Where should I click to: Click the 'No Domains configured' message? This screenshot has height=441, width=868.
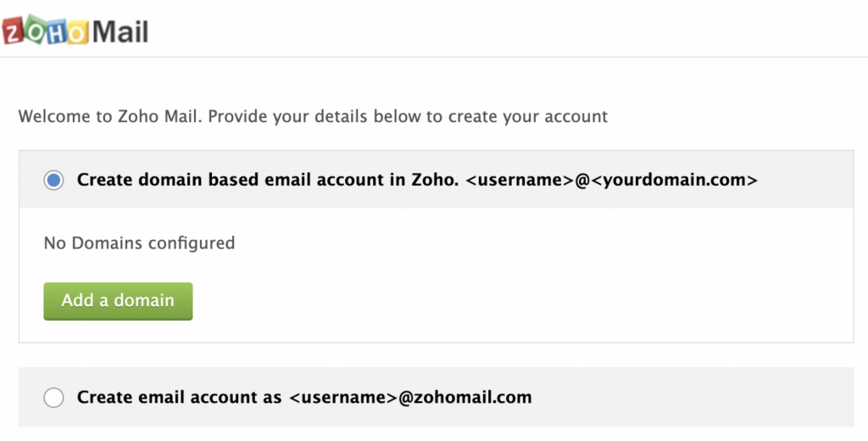click(140, 243)
